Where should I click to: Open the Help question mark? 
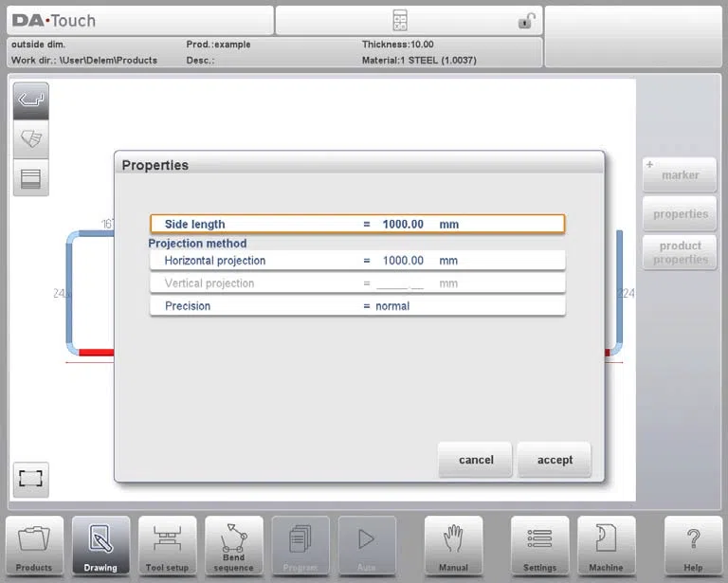click(693, 546)
